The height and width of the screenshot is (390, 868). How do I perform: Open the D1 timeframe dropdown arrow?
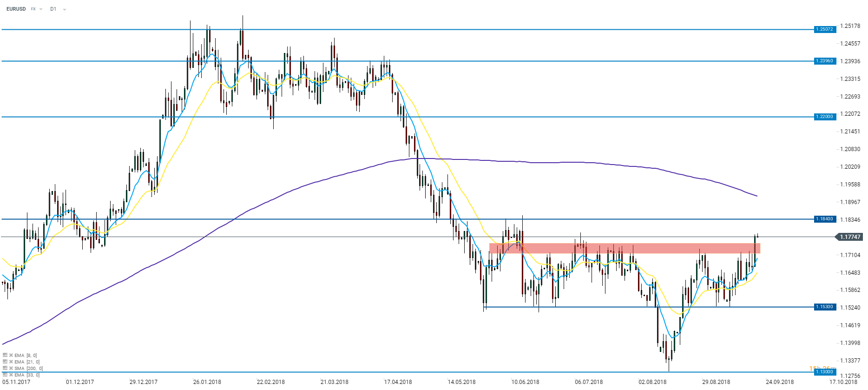pos(64,9)
